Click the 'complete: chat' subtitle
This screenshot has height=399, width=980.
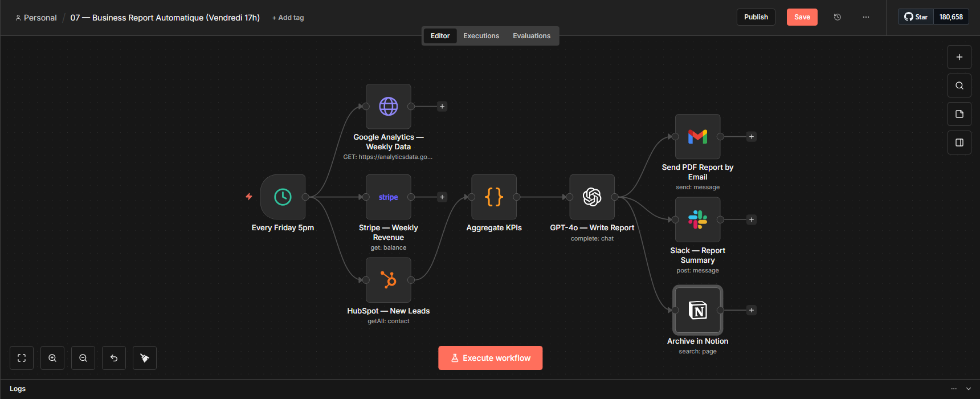pyautogui.click(x=592, y=238)
